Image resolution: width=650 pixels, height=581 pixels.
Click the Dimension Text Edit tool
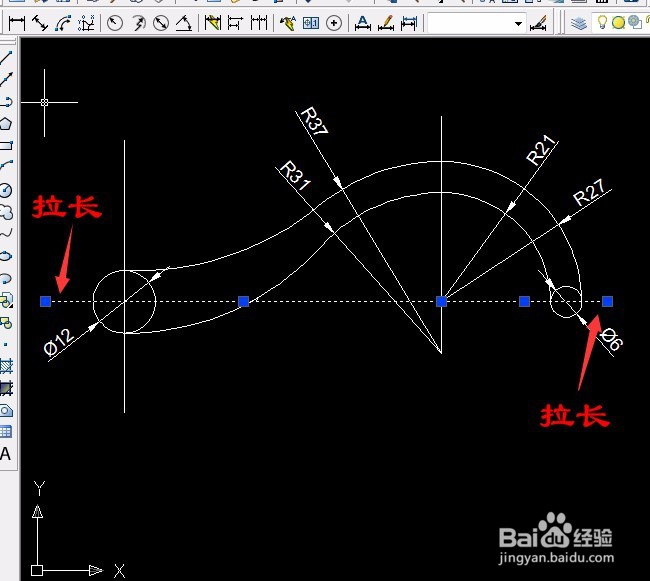click(x=386, y=23)
